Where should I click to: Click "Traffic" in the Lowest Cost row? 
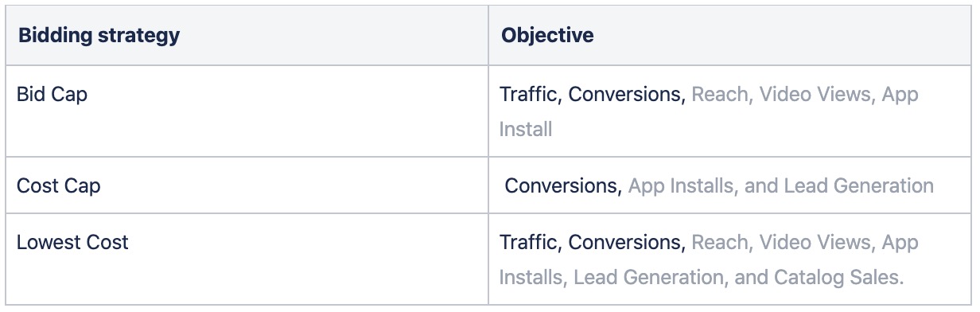coord(531,243)
